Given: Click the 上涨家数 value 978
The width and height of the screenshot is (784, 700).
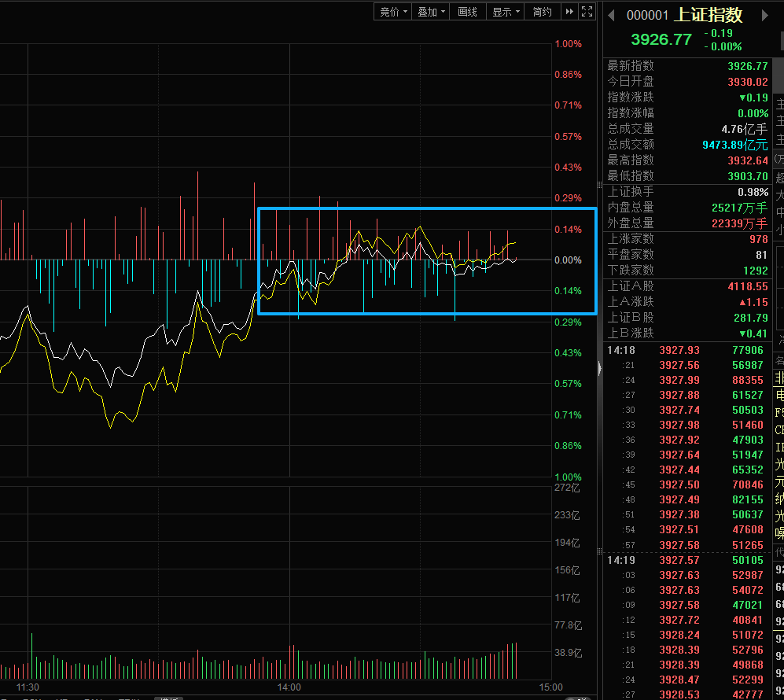Looking at the screenshot, I should click(759, 240).
